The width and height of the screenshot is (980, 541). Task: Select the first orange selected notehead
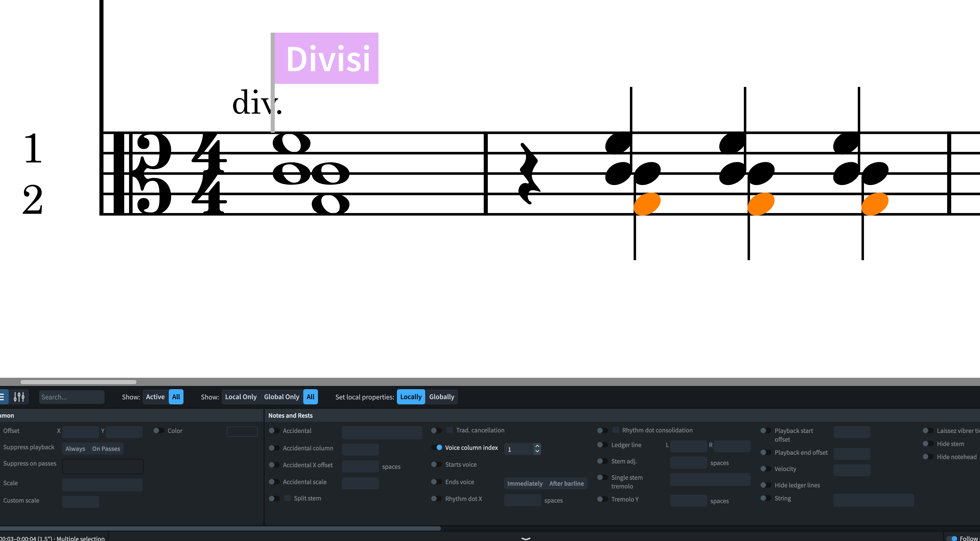647,204
